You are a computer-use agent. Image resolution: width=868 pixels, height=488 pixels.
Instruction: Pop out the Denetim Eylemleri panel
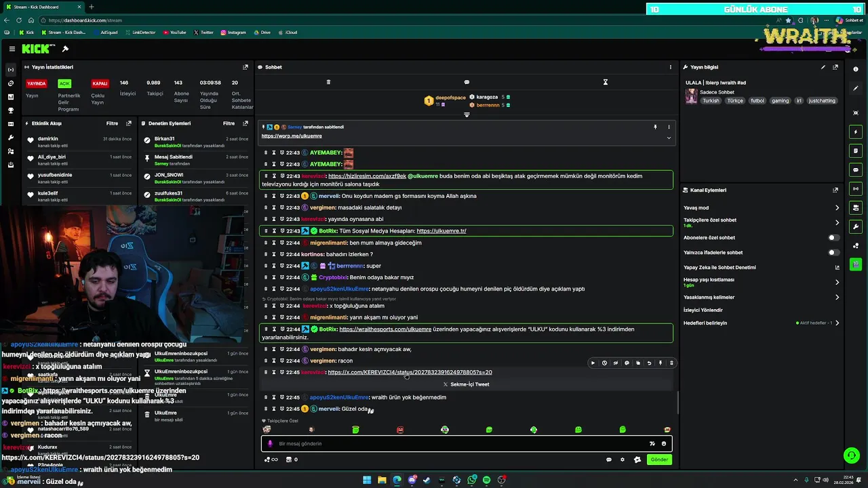coord(245,123)
